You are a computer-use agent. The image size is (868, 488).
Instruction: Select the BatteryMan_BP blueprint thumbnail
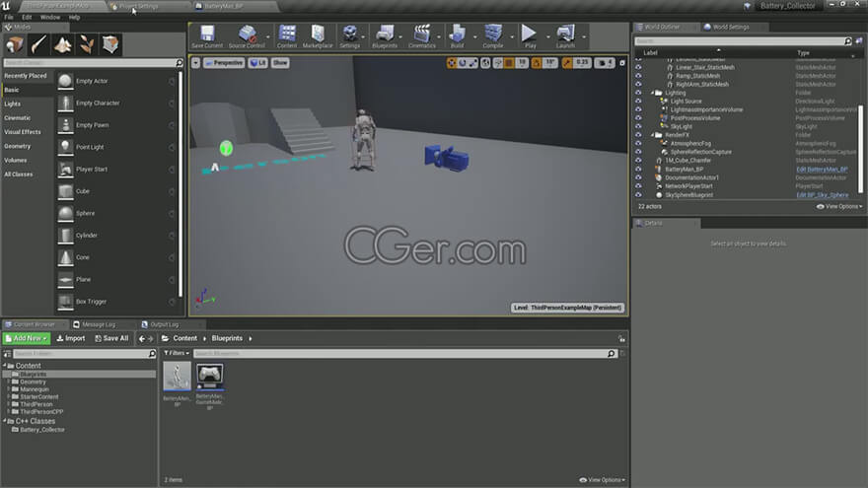click(x=178, y=377)
